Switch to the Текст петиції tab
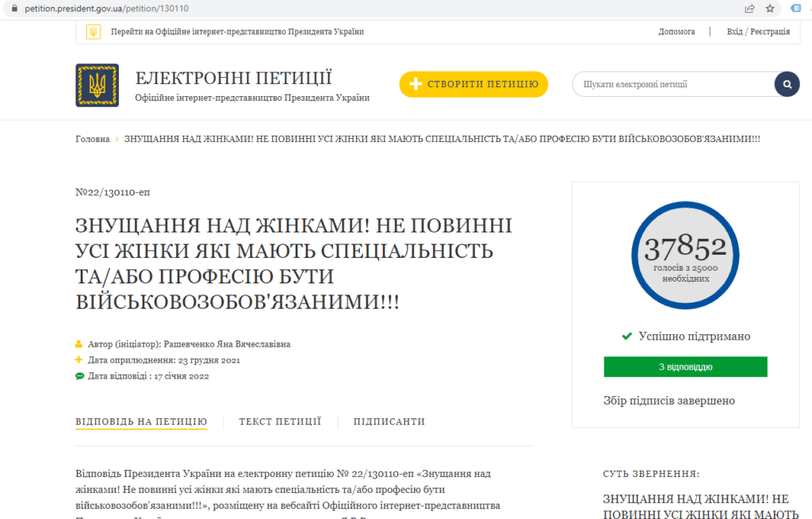The image size is (812, 519). 279,421
